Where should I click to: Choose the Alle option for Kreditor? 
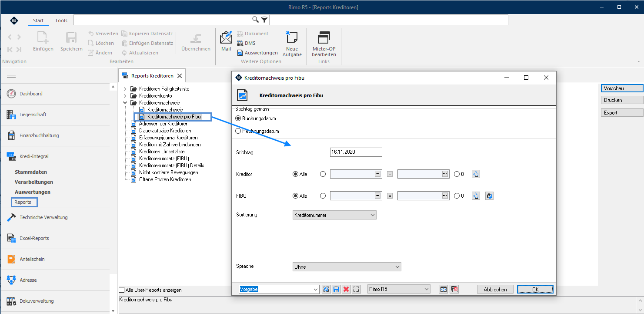point(296,174)
